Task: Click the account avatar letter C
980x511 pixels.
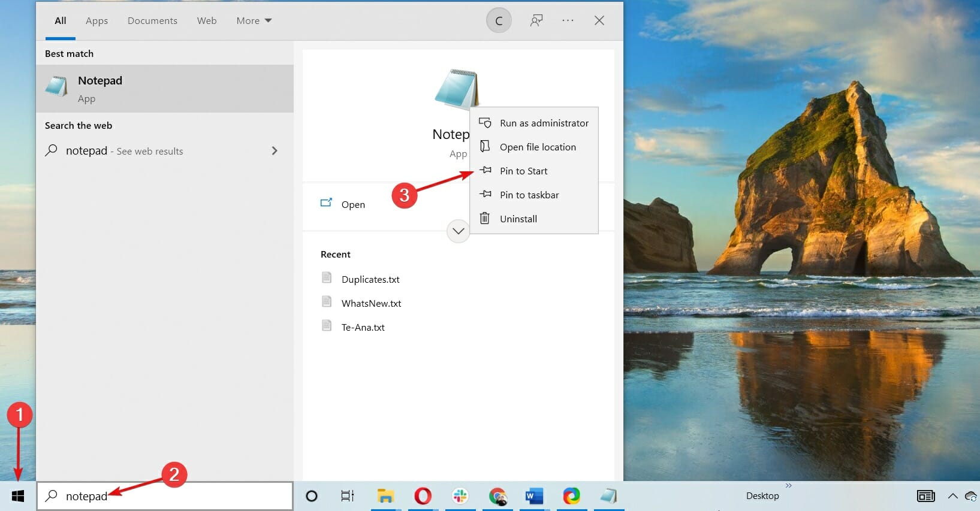Action: coord(499,21)
